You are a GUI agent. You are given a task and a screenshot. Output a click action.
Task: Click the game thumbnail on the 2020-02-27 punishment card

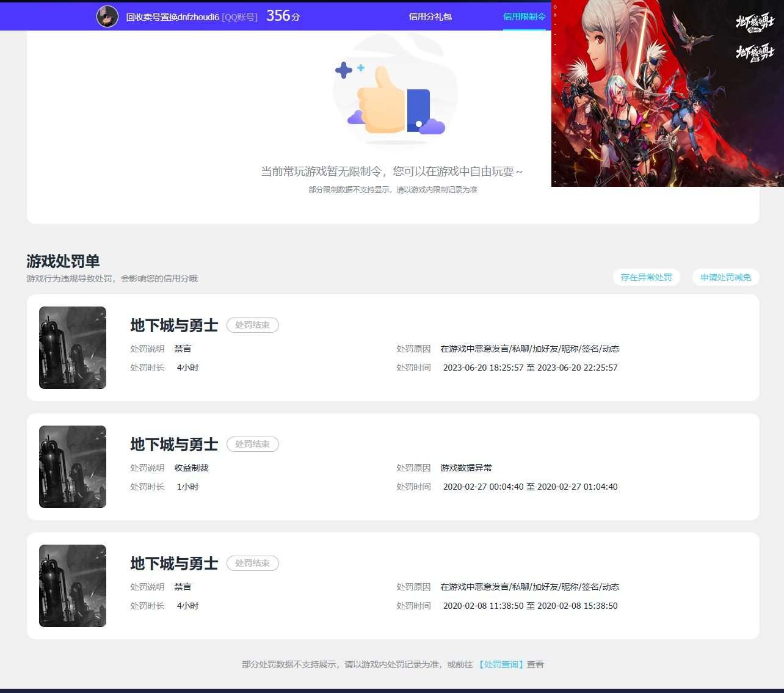[73, 466]
